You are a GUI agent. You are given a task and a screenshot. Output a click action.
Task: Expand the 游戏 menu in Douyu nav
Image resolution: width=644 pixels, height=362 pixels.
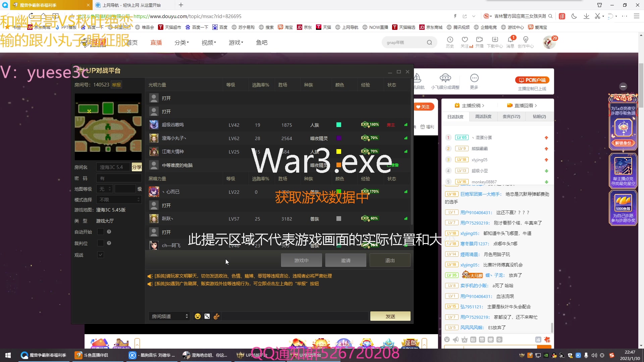click(x=236, y=43)
